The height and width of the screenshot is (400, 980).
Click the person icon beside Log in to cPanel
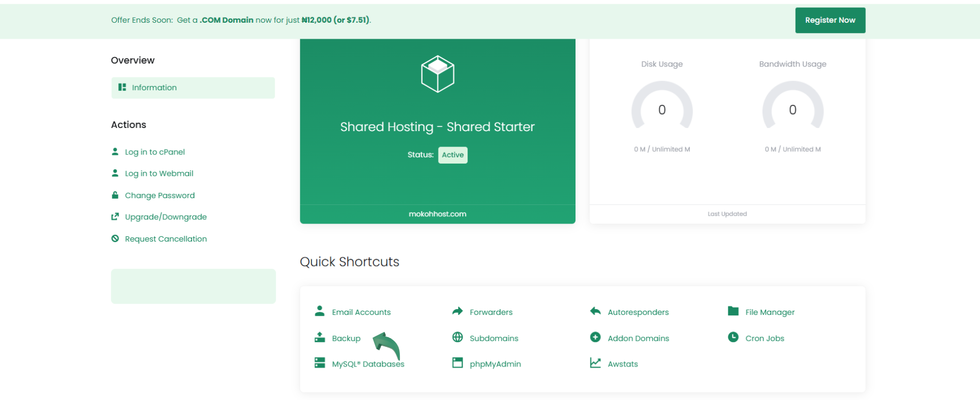tap(115, 152)
